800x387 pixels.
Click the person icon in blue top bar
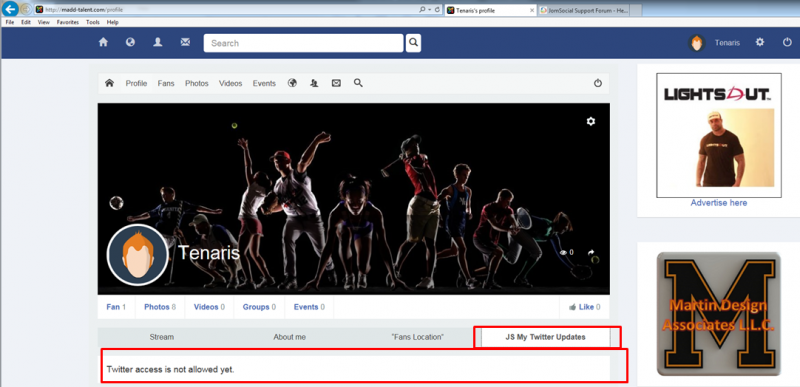(158, 43)
